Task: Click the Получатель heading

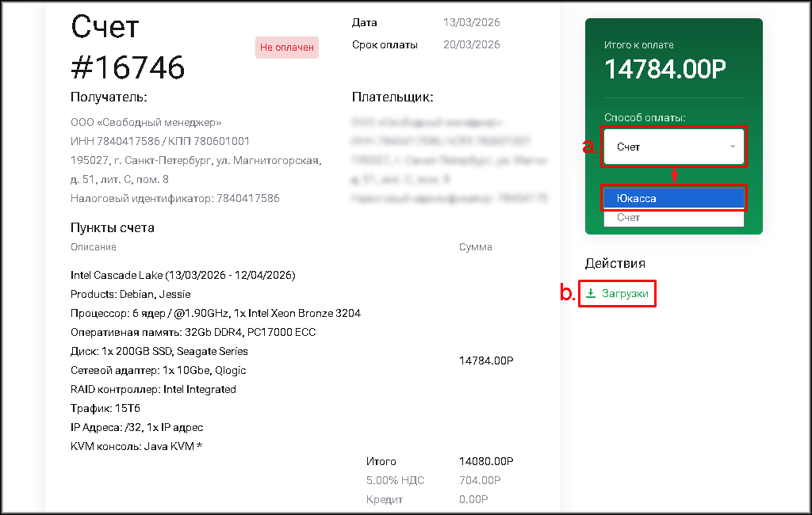Action: [x=109, y=97]
